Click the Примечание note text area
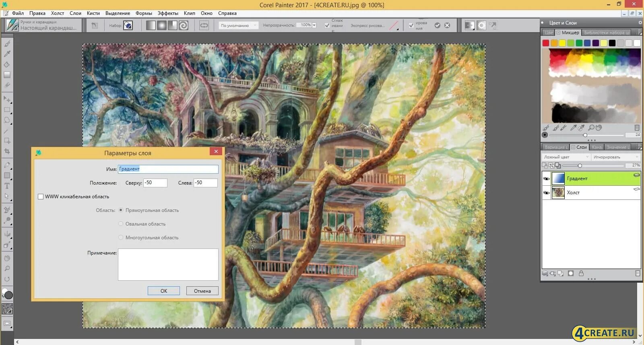This screenshot has height=345, width=644. click(168, 264)
